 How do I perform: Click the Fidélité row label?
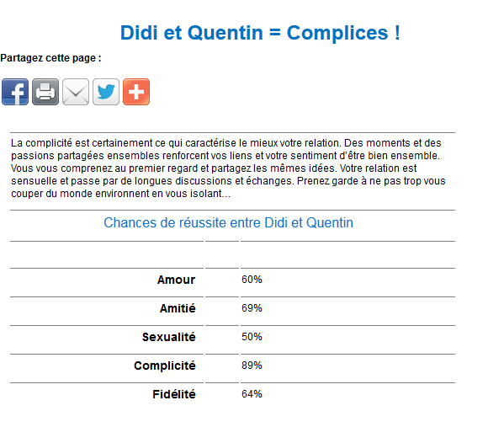pyautogui.click(x=174, y=394)
